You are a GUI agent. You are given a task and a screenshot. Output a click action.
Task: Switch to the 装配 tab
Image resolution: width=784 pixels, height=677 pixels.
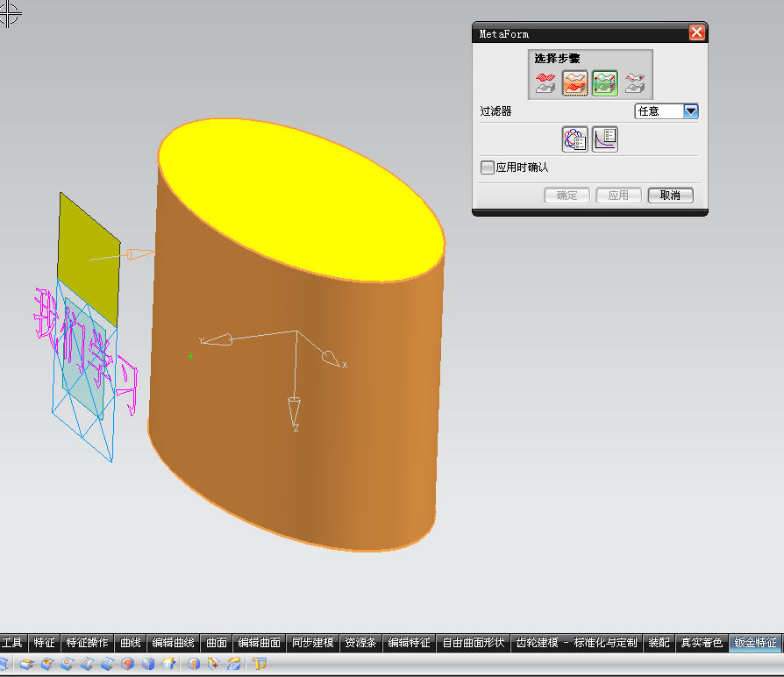(659, 643)
